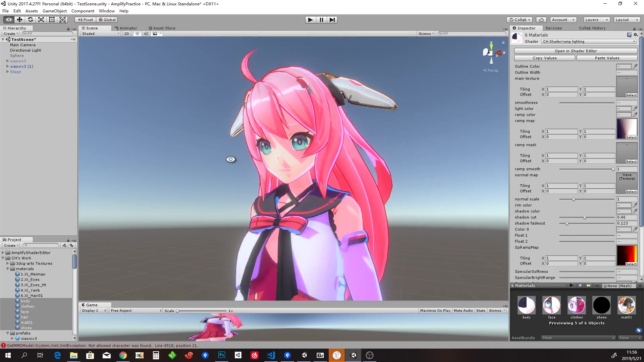Toggle scene lighting preview
The width and height of the screenshot is (644, 362).
pos(137,34)
